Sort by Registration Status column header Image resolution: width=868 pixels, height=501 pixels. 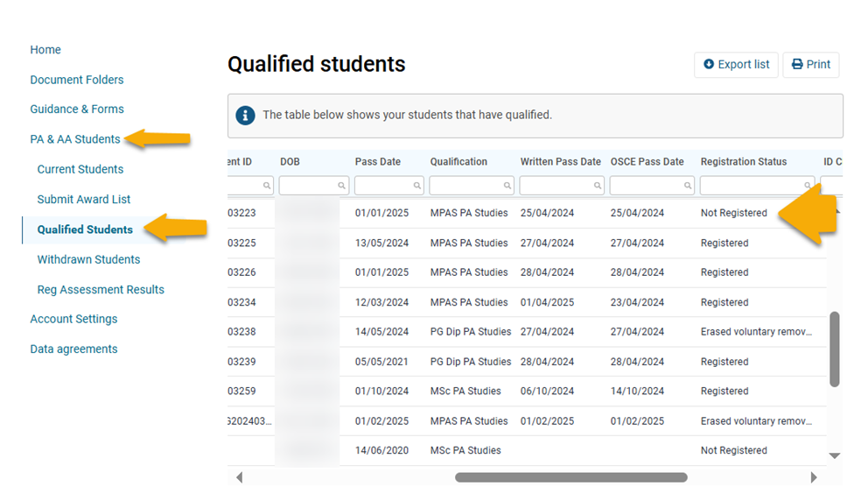[x=744, y=162]
